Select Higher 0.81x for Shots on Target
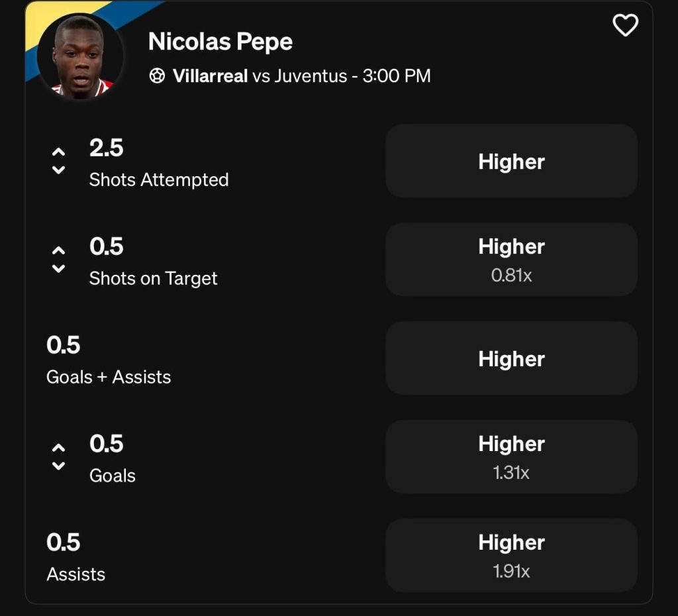The height and width of the screenshot is (616, 678). [x=511, y=259]
